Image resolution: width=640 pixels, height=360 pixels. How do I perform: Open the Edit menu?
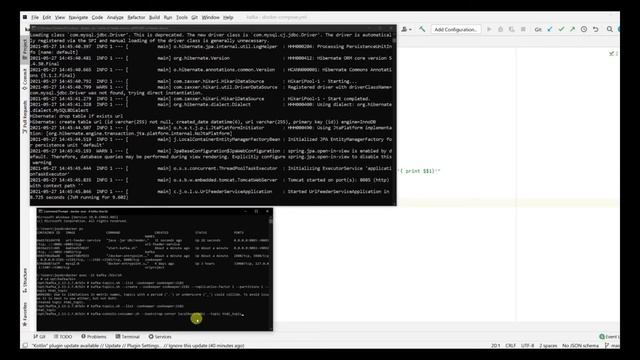click(x=47, y=18)
